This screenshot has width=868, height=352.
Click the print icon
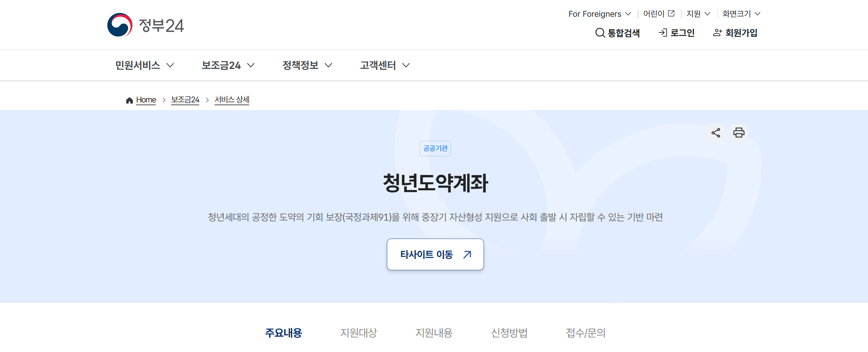(x=739, y=133)
